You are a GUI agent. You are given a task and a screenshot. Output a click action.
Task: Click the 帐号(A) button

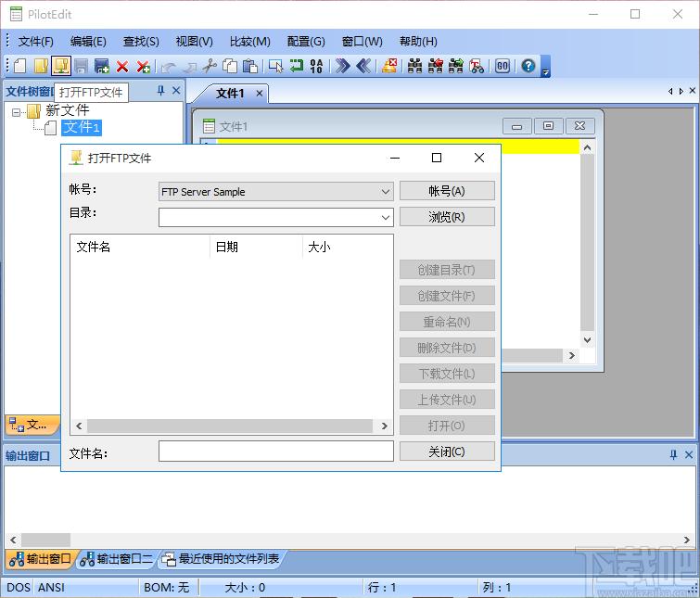447,191
